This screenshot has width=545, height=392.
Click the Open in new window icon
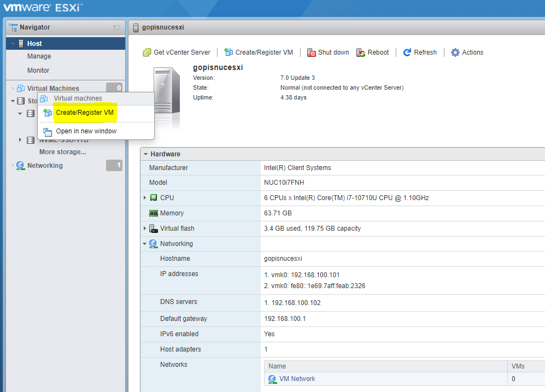[x=47, y=132]
